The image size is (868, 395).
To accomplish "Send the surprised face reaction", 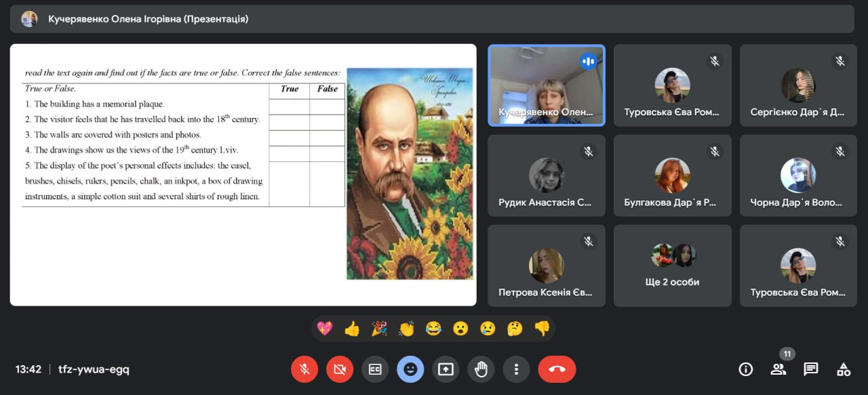I will 460,329.
